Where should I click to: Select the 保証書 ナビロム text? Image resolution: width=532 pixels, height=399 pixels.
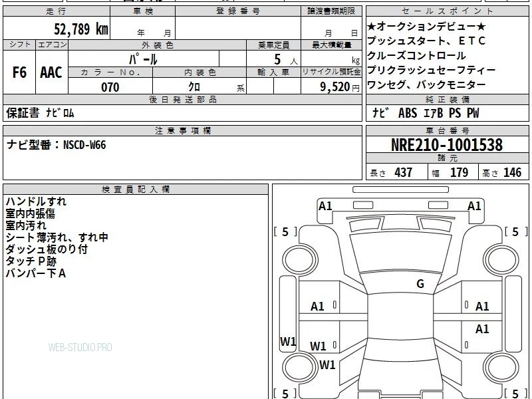pyautogui.click(x=40, y=113)
